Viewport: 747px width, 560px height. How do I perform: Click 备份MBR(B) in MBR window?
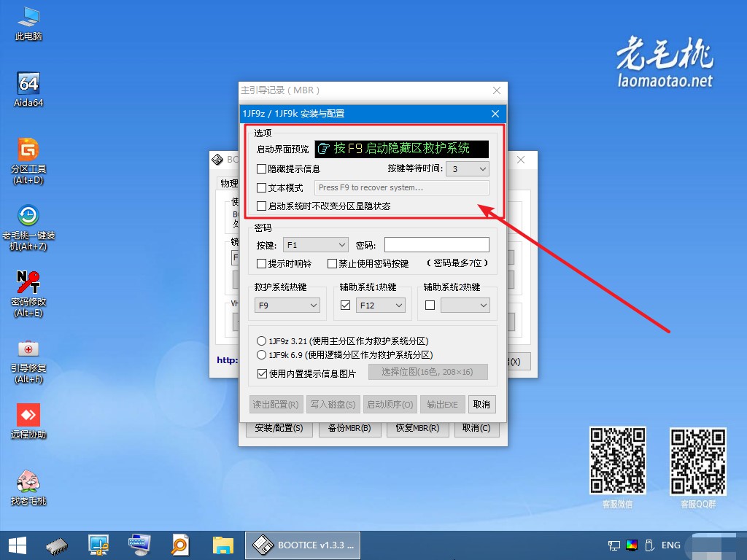coord(349,428)
